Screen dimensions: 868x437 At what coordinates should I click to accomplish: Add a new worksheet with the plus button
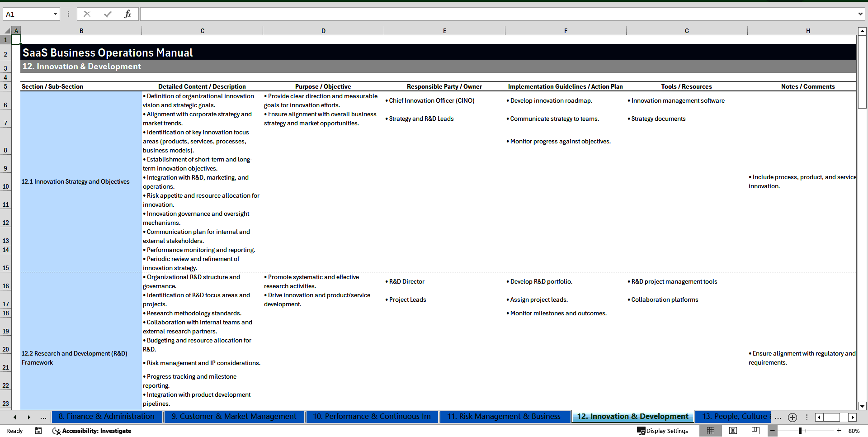pyautogui.click(x=792, y=417)
